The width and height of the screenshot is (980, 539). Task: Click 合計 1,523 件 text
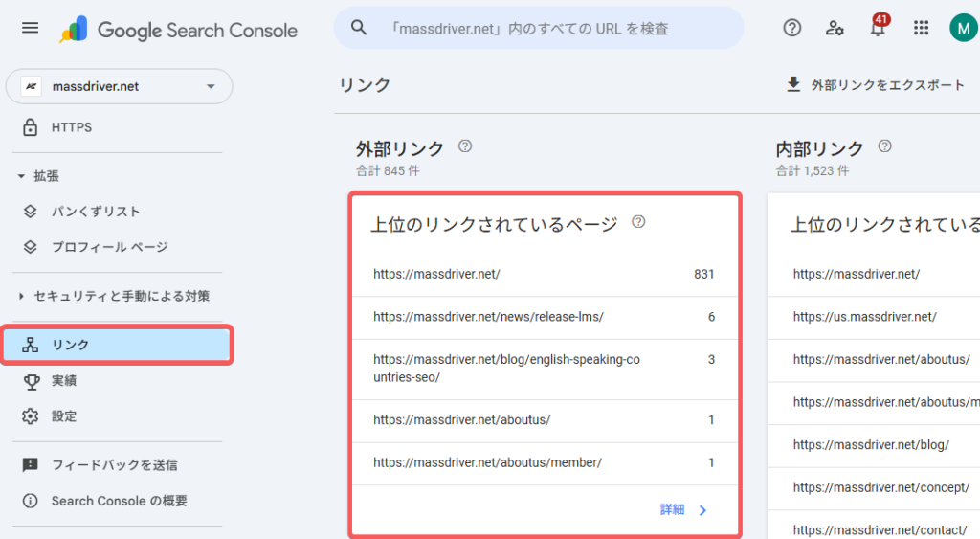(813, 170)
